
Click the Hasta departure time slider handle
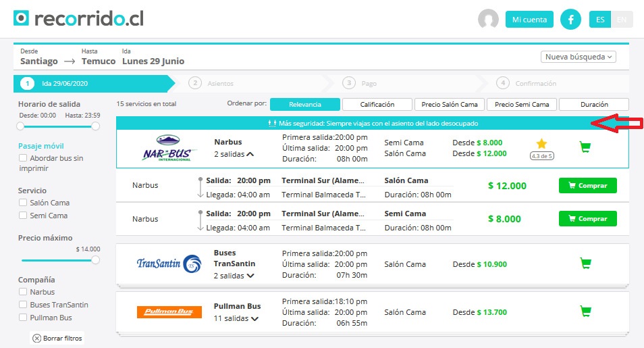tap(95, 126)
